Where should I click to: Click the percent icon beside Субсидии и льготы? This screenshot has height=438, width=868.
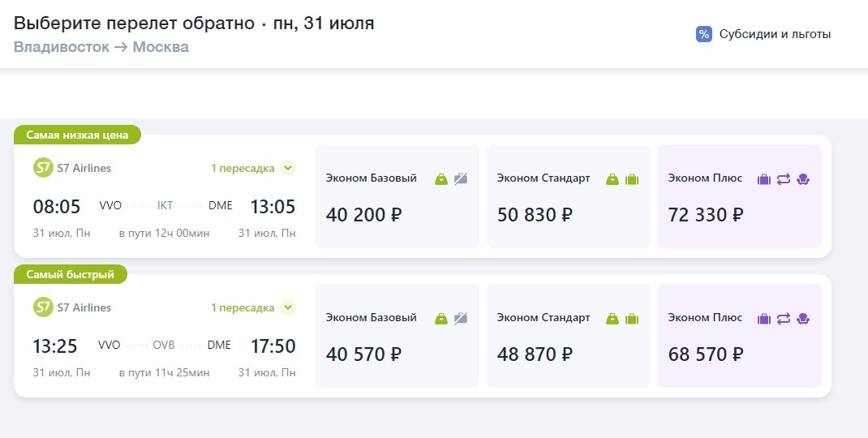coord(703,34)
